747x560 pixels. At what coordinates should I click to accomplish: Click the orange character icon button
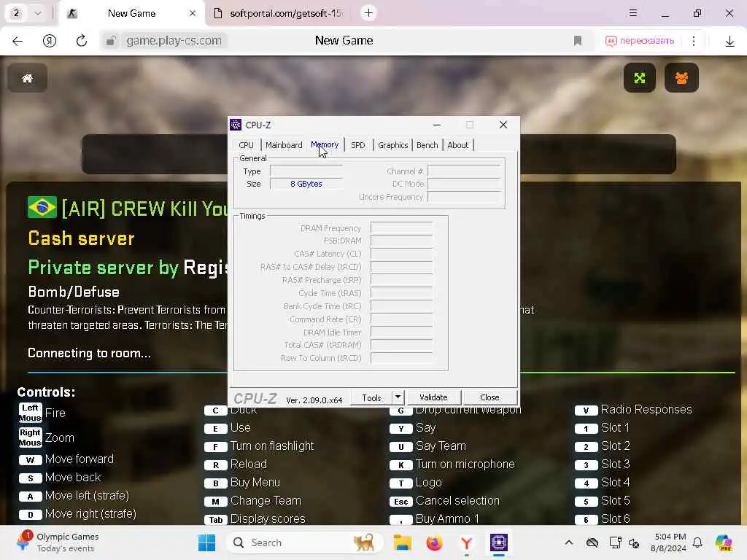pos(681,77)
